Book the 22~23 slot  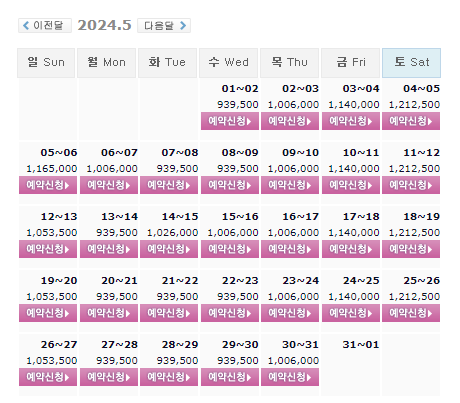click(x=230, y=313)
